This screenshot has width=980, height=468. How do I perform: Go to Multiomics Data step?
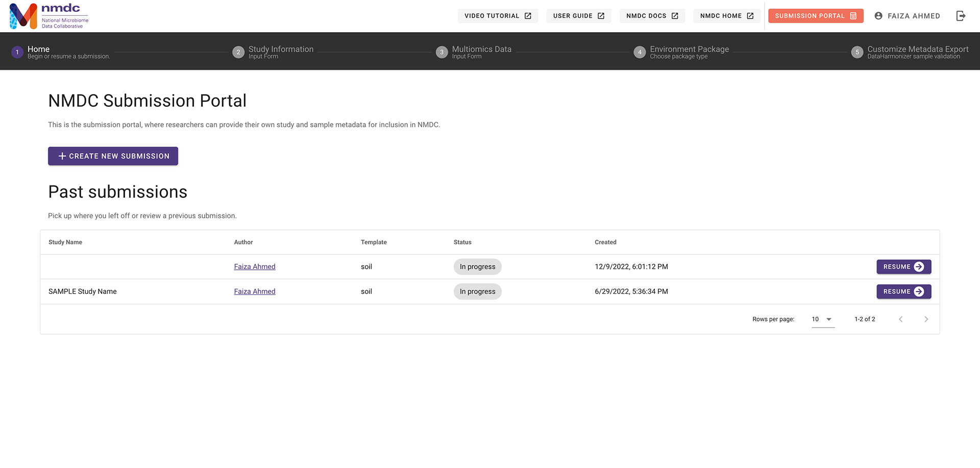[474, 52]
